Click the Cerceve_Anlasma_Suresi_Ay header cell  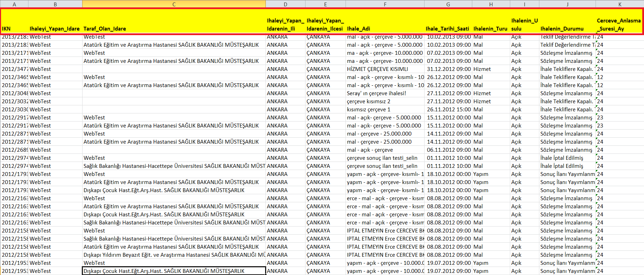tap(619, 21)
